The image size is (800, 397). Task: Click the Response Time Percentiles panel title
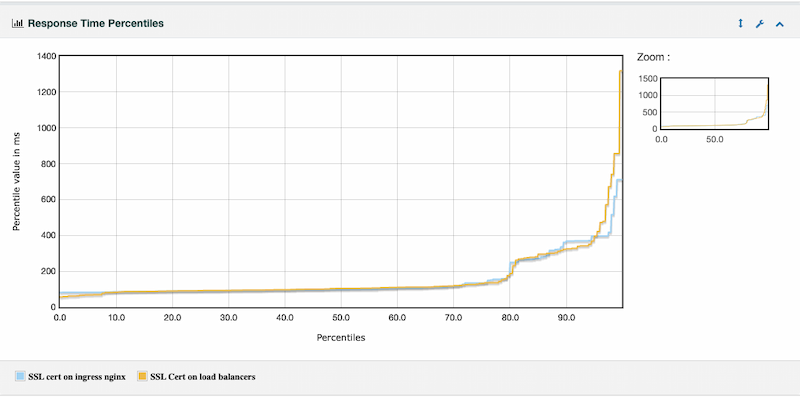(x=96, y=23)
